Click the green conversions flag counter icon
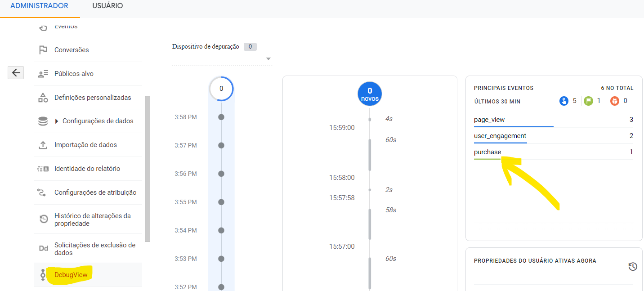Image resolution: width=644 pixels, height=291 pixels. [x=588, y=101]
